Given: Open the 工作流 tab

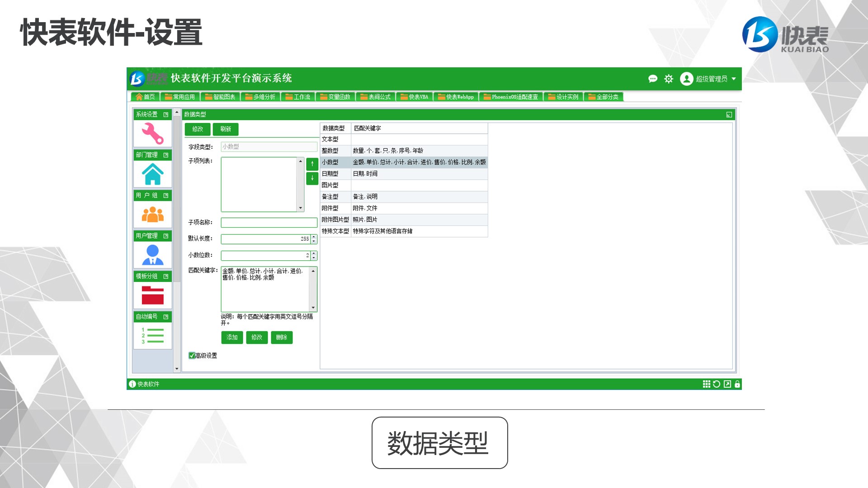Looking at the screenshot, I should click(297, 97).
